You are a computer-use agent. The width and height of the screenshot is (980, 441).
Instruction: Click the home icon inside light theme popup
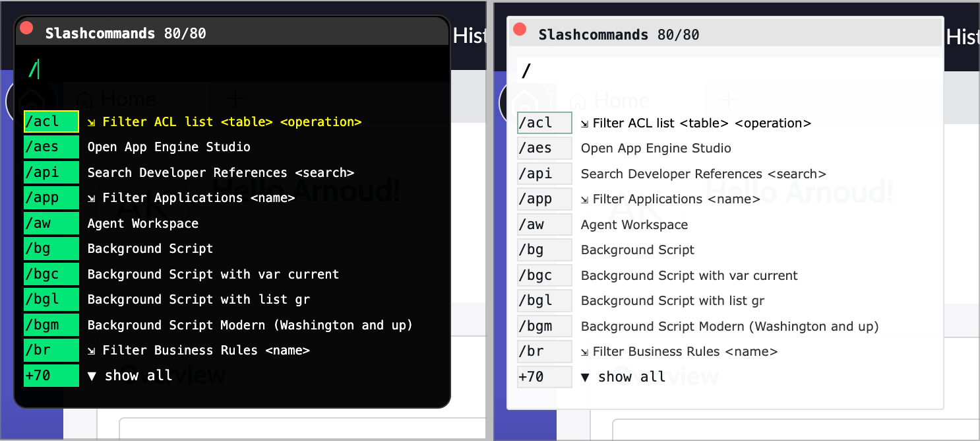[x=578, y=101]
